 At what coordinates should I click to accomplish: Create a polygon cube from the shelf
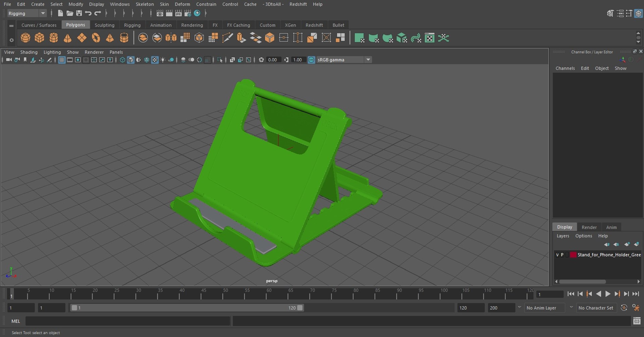click(x=40, y=38)
